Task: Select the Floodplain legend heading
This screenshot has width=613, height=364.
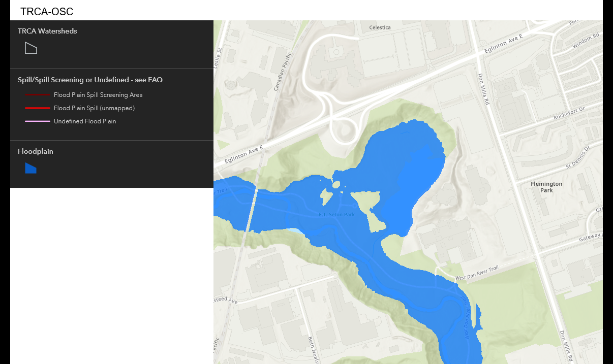Action: (x=36, y=151)
